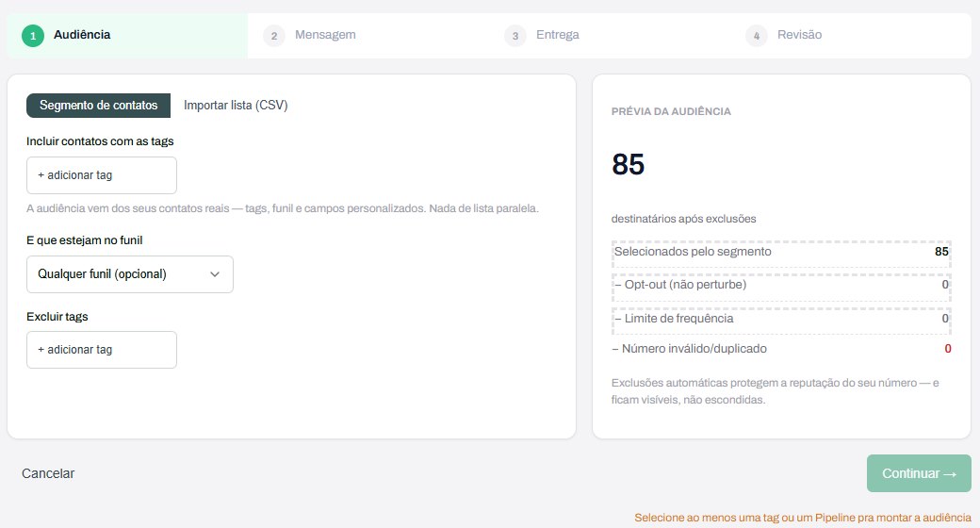Click the step 2 number circle
This screenshot has width=980, height=528.
point(274,36)
